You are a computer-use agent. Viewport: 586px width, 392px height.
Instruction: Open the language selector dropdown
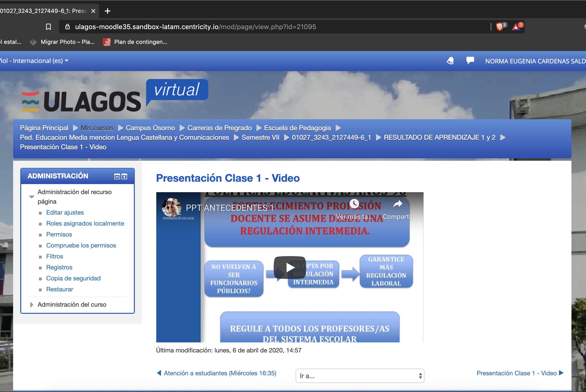[34, 61]
